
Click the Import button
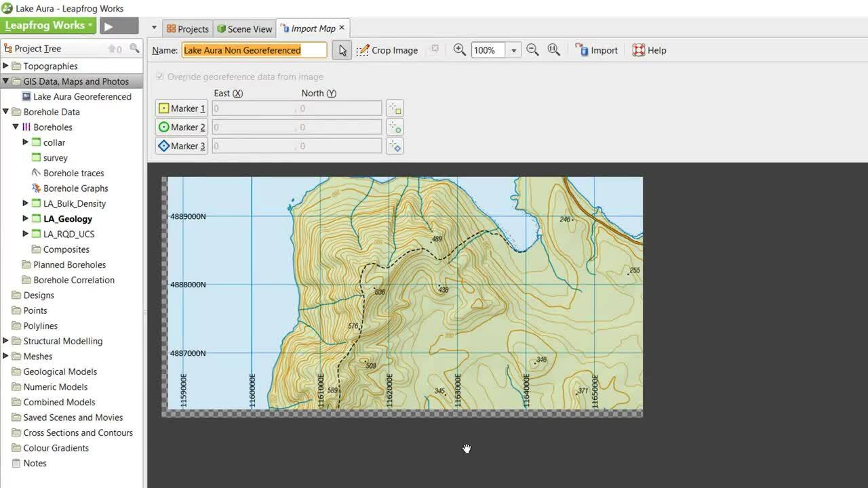point(597,50)
